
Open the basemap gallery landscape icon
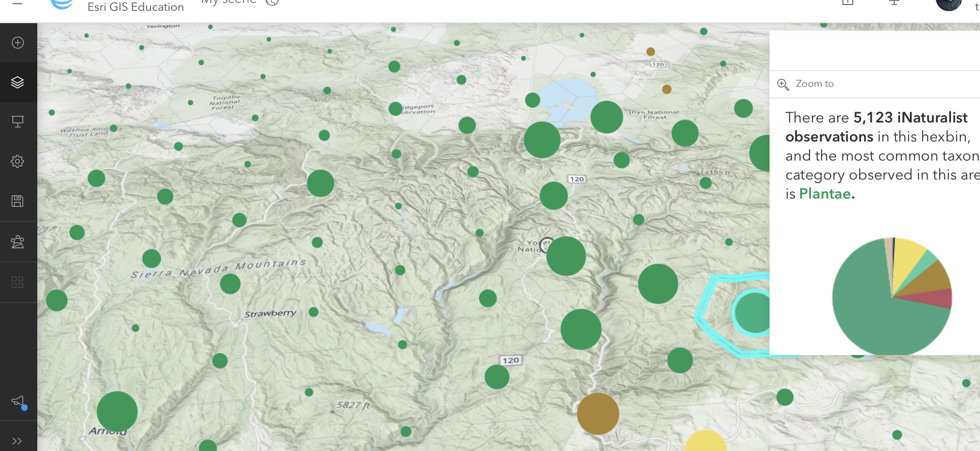point(18,242)
